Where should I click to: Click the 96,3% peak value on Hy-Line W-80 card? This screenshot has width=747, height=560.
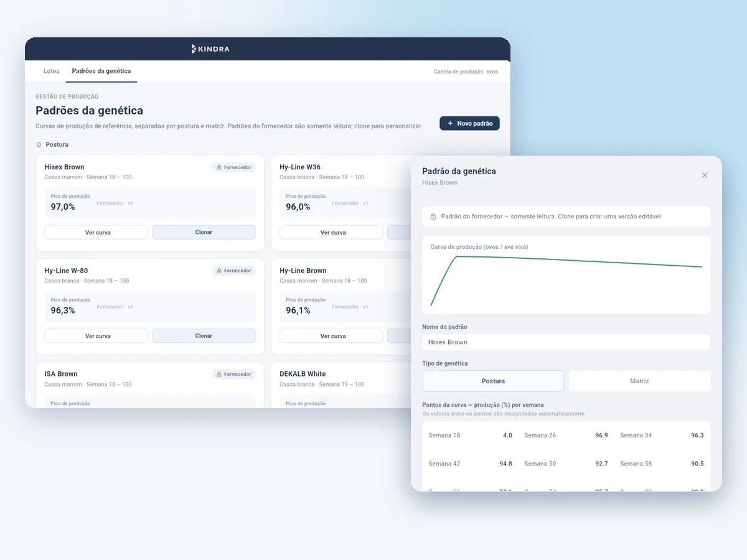(x=63, y=310)
